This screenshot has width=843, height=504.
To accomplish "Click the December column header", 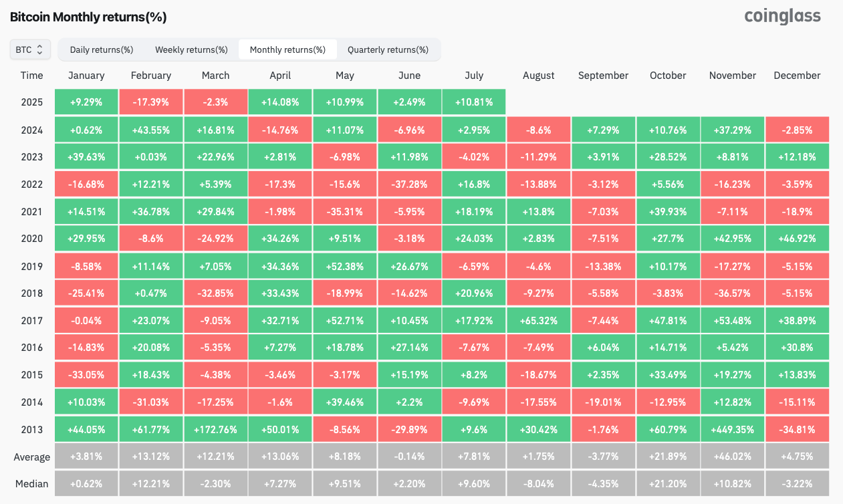I will pyautogui.click(x=797, y=76).
